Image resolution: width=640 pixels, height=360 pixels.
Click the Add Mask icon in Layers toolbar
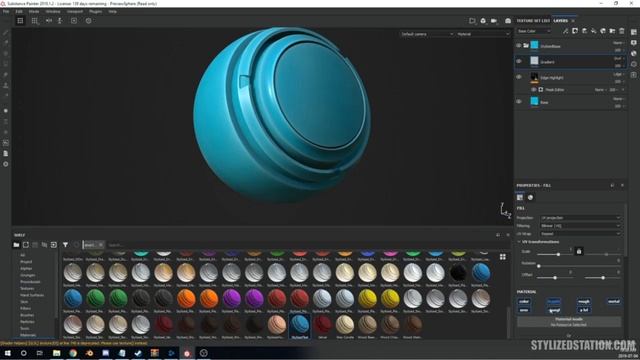[x=575, y=31]
